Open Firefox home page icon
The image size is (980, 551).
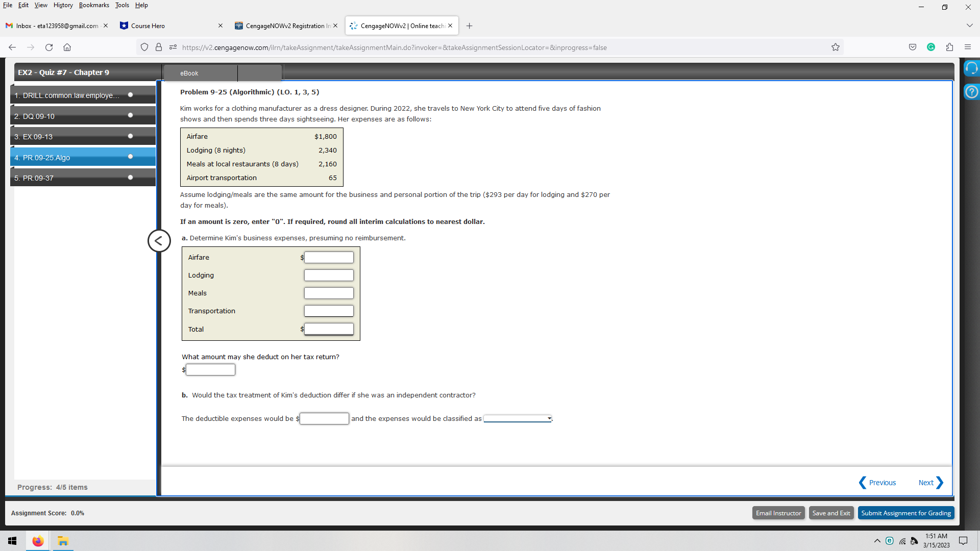coord(67,47)
